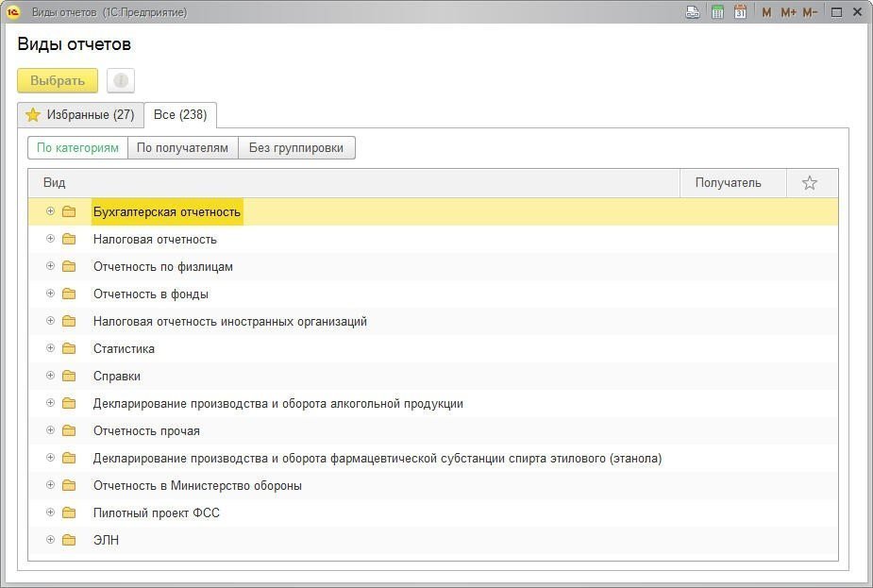Click the Получатель column header

pyautogui.click(x=728, y=183)
